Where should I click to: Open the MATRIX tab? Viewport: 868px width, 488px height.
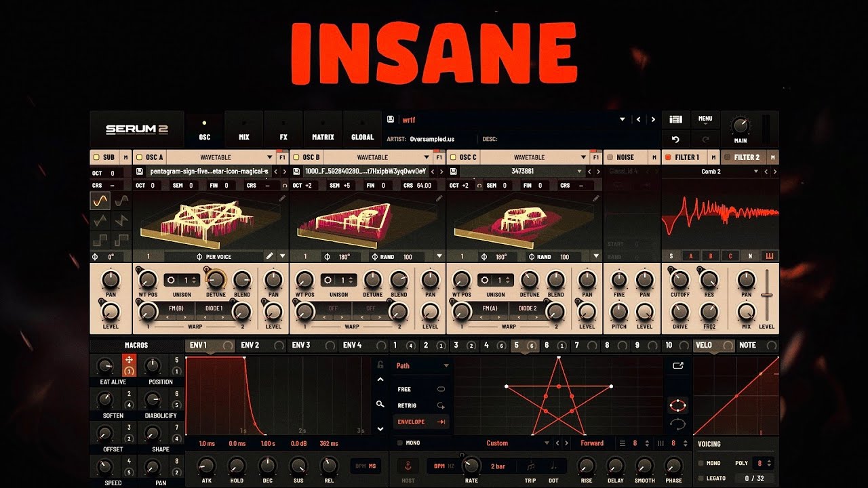[323, 130]
